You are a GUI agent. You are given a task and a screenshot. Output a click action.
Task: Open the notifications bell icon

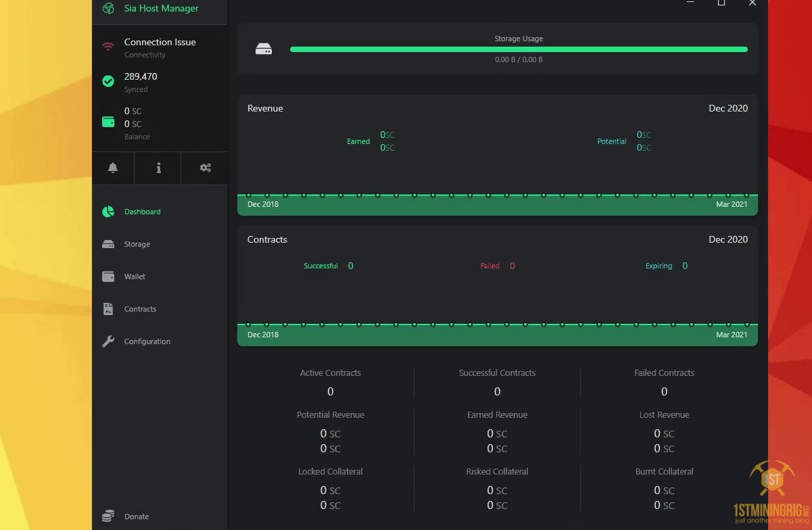113,168
